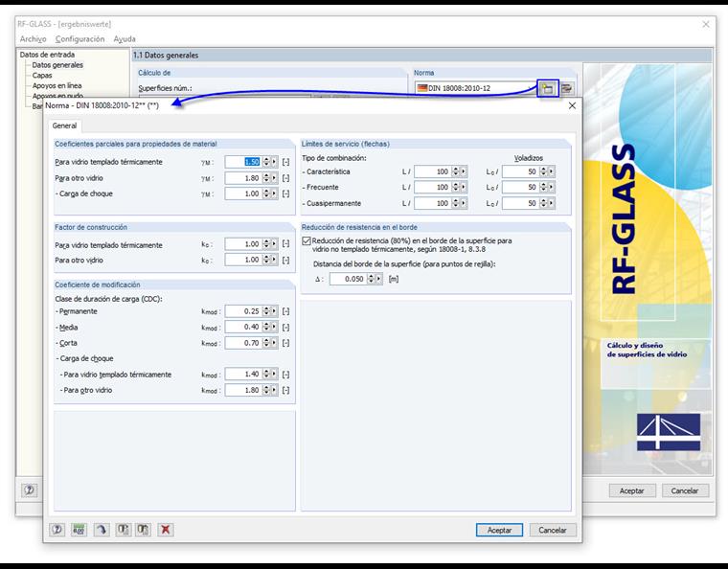
Task: Click the icon right of standard settings button
Action: 567,88
